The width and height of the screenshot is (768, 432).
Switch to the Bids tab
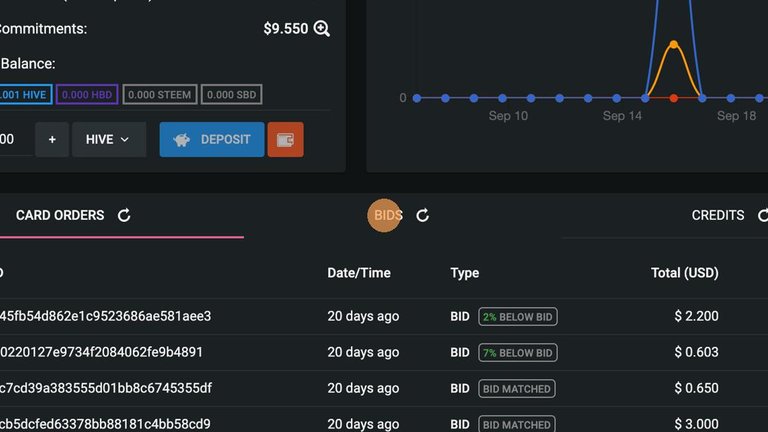pos(388,215)
